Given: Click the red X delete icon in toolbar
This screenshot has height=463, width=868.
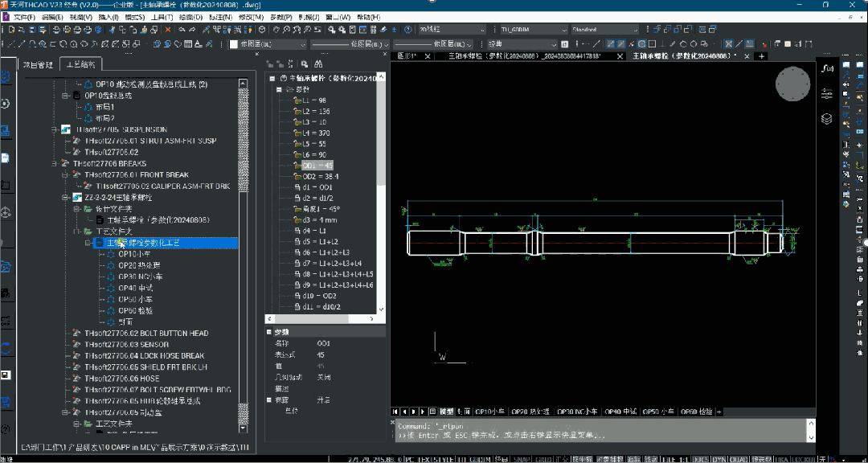Looking at the screenshot, I should coord(168,30).
